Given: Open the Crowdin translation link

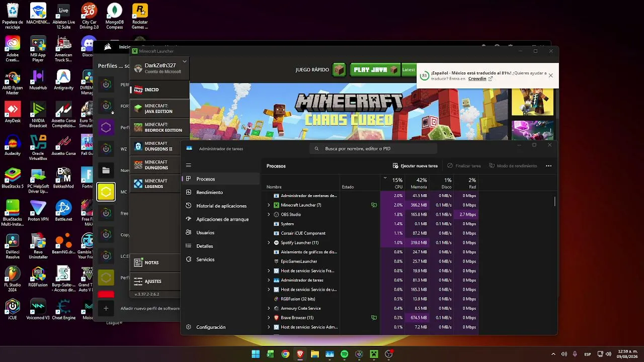Looking at the screenshot, I should (x=480, y=79).
